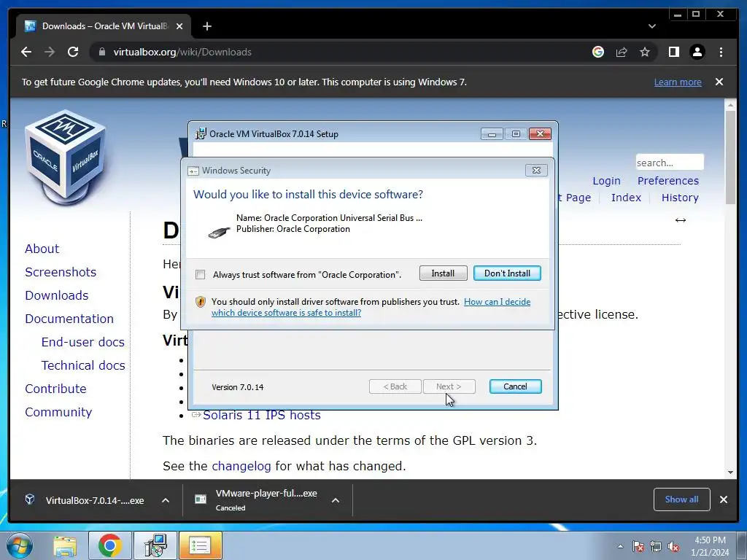Click the muted volume tray icon
747x560 pixels.
[x=673, y=546]
